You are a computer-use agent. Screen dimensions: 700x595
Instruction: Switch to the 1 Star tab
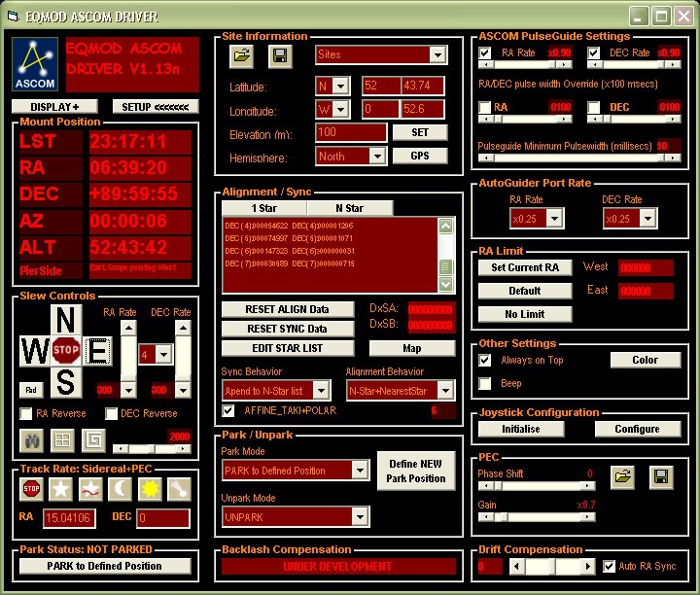[263, 208]
